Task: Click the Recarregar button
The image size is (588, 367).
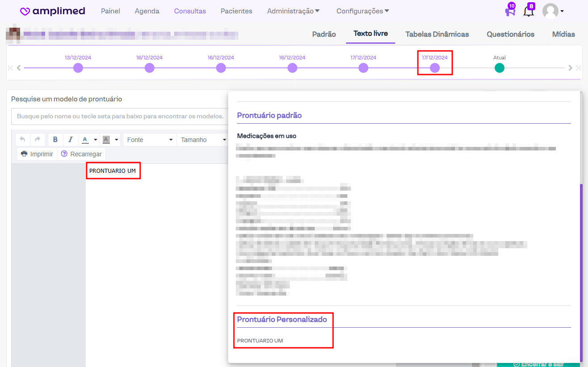Action: [x=81, y=154]
